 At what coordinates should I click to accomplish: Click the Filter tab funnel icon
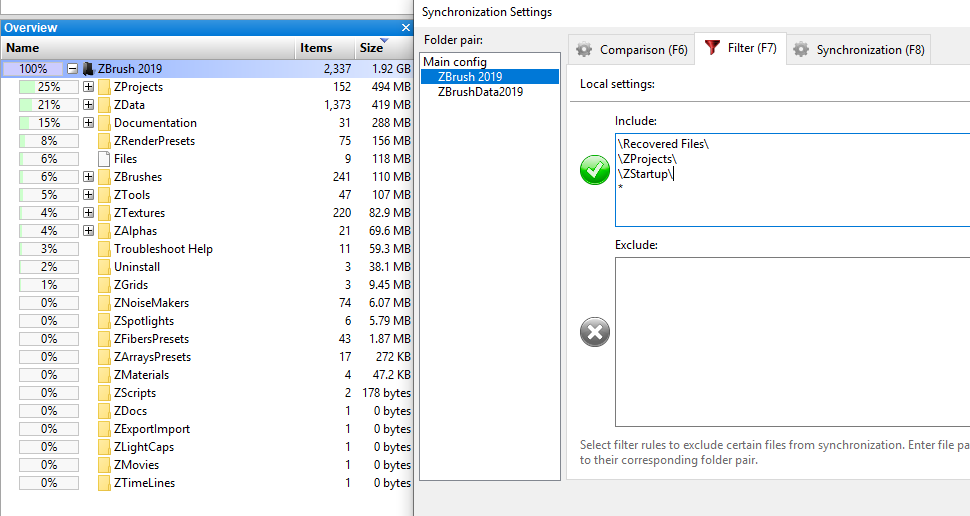coord(713,47)
